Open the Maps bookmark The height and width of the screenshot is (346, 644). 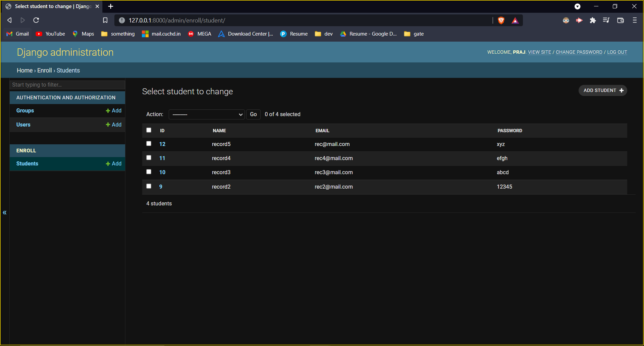coord(83,34)
